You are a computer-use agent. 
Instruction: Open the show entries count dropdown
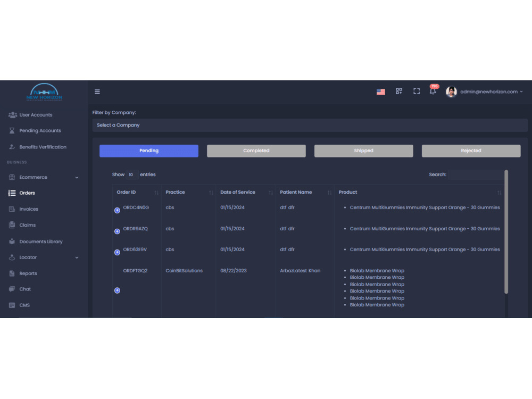click(x=131, y=174)
